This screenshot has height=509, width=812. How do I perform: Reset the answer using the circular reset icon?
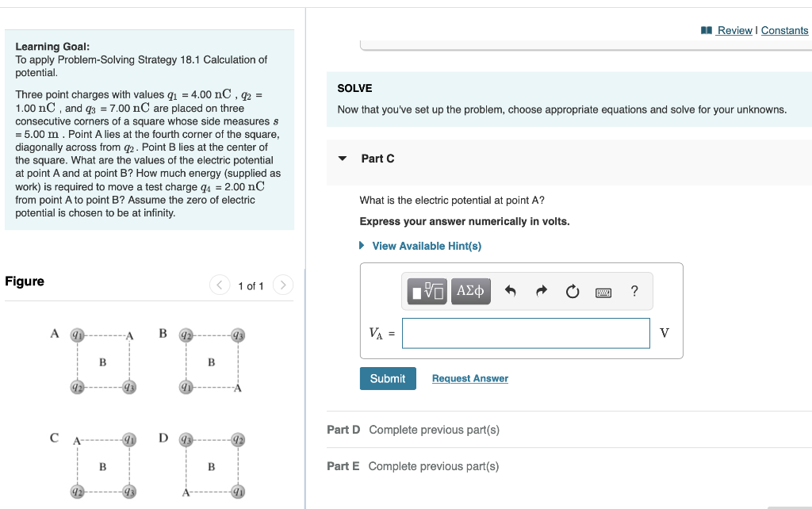tap(572, 291)
